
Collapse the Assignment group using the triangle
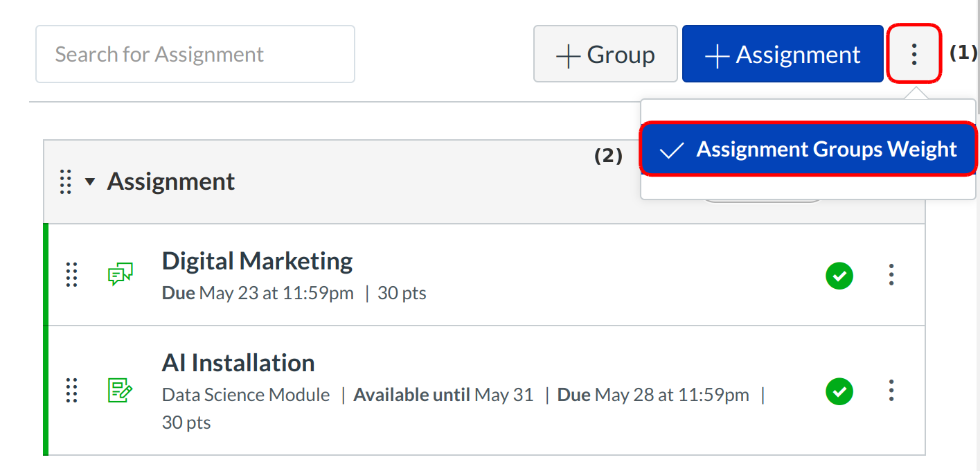89,182
